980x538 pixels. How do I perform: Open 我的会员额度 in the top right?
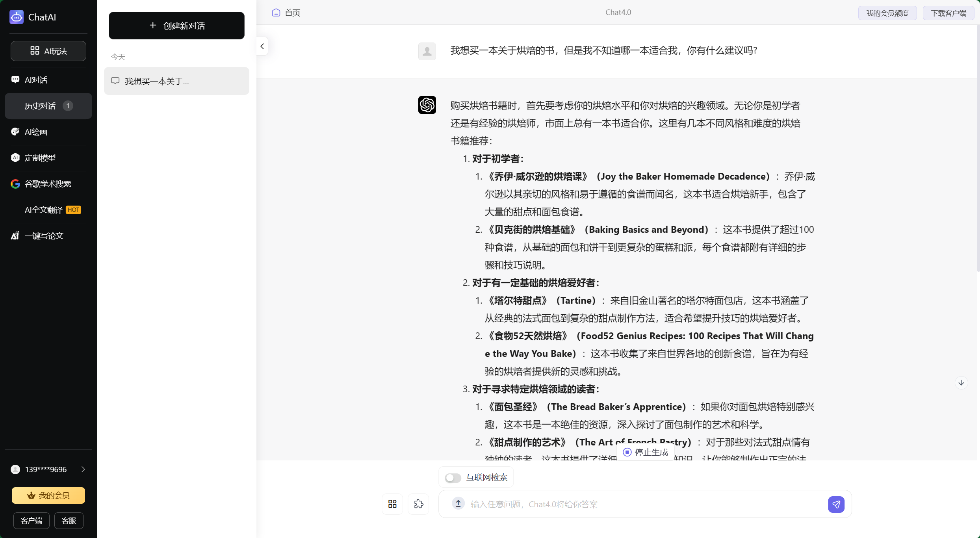pos(887,13)
